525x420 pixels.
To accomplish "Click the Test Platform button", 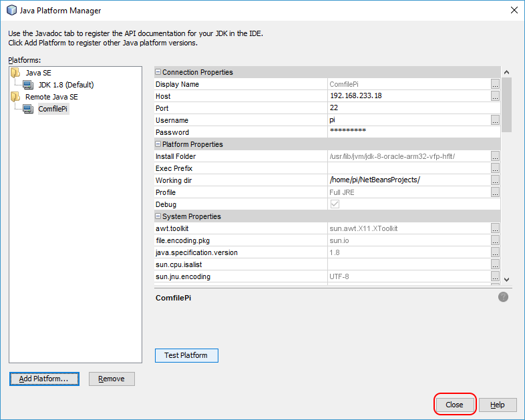I will pos(186,355).
